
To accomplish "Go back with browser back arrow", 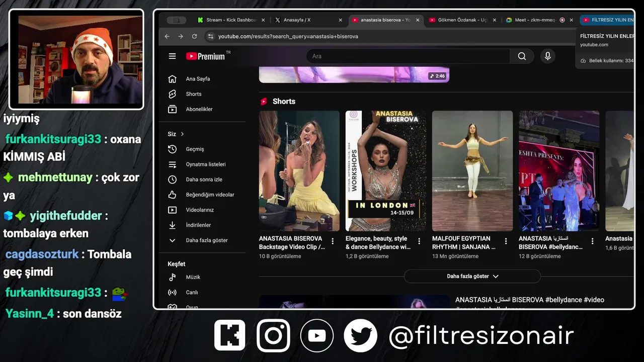I will [167, 36].
